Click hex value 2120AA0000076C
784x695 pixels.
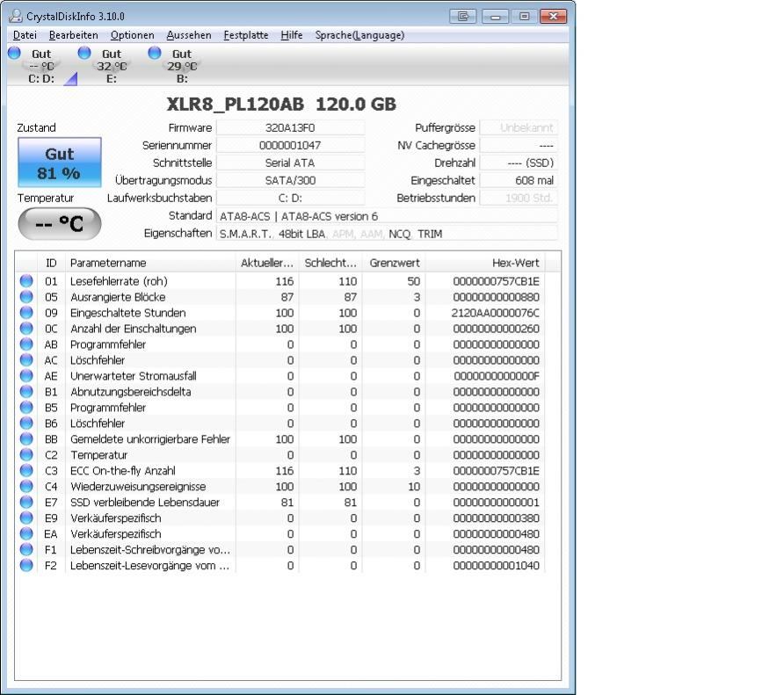point(495,313)
